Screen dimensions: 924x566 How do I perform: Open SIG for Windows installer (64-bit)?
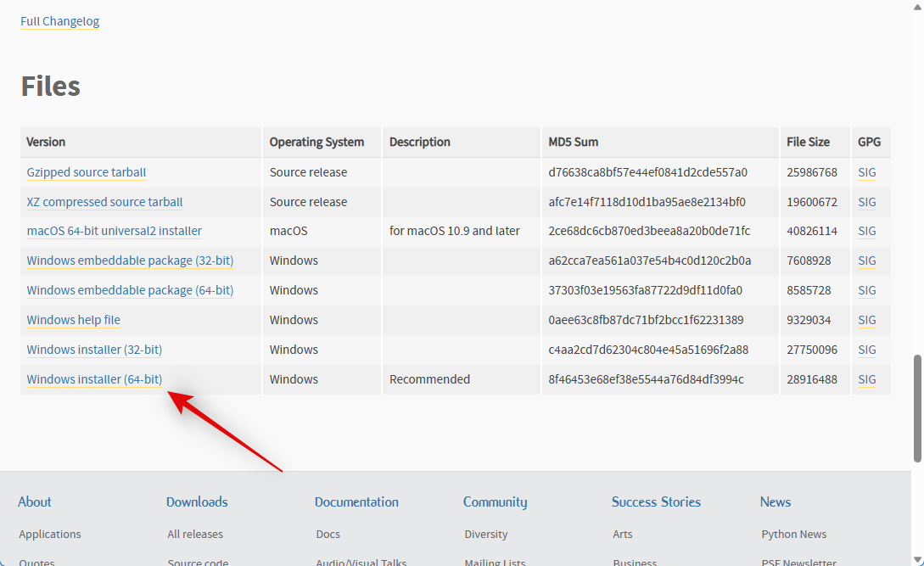pos(866,379)
